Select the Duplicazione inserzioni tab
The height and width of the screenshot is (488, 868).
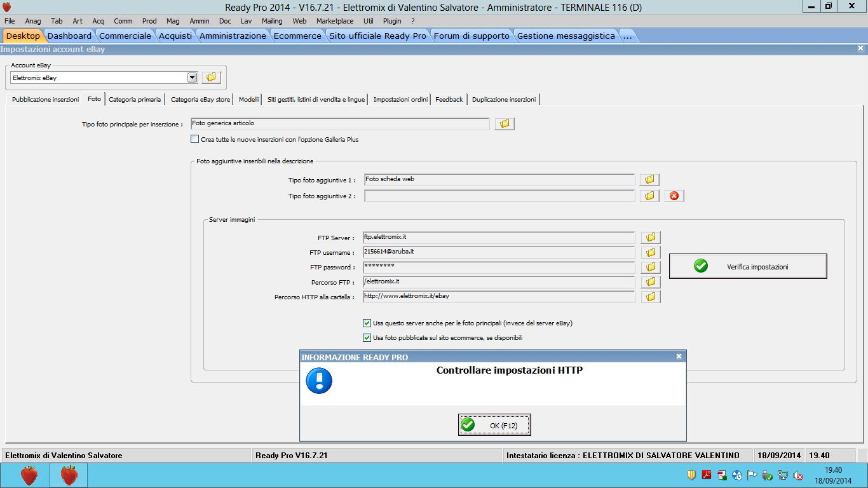coord(504,99)
